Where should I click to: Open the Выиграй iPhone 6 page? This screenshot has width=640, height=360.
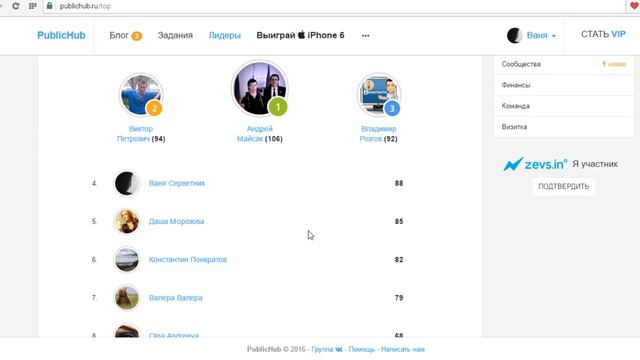click(x=300, y=36)
